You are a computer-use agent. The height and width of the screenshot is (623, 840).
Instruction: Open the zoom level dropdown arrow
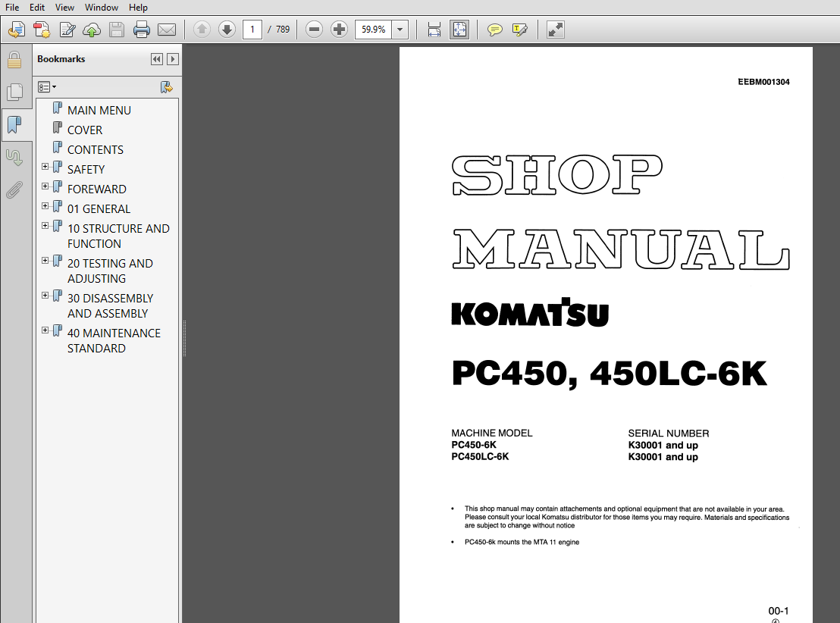point(400,30)
